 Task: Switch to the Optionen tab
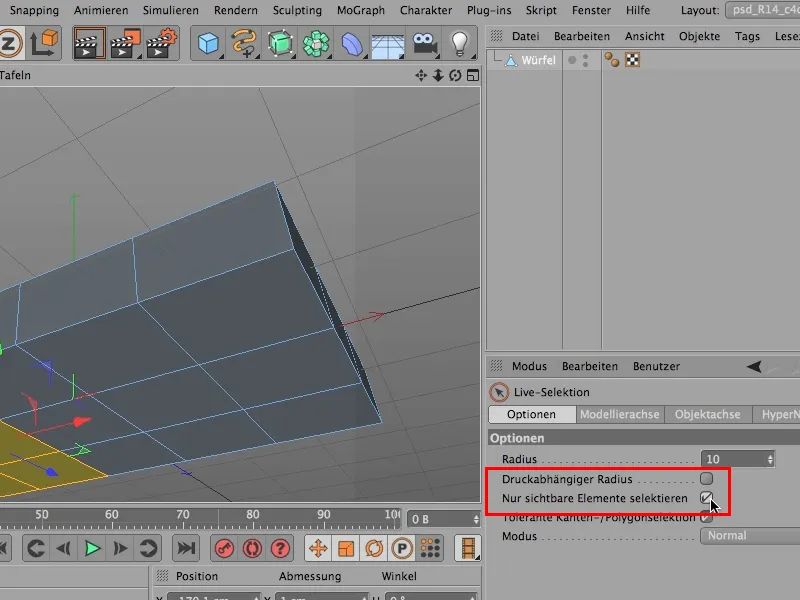coord(532,414)
